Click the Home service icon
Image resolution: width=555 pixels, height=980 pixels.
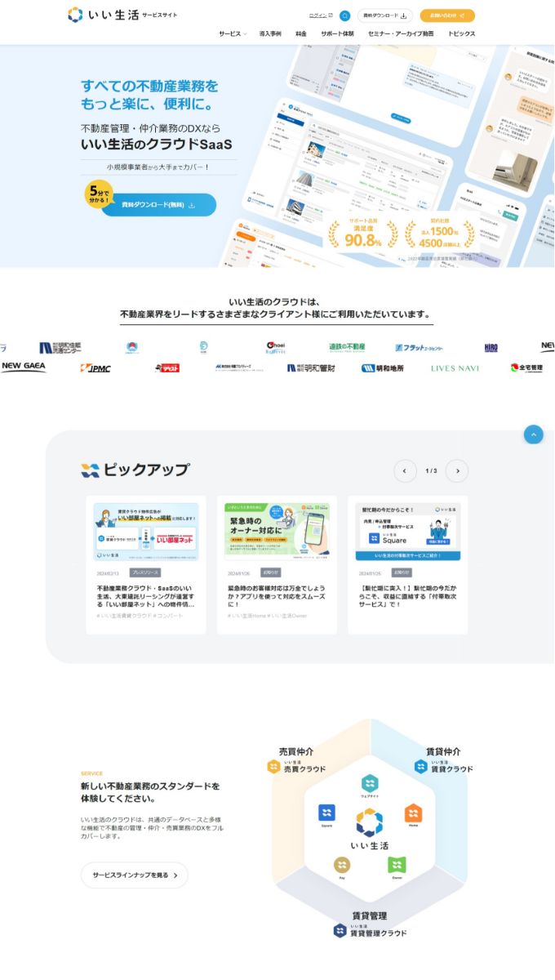[413, 815]
